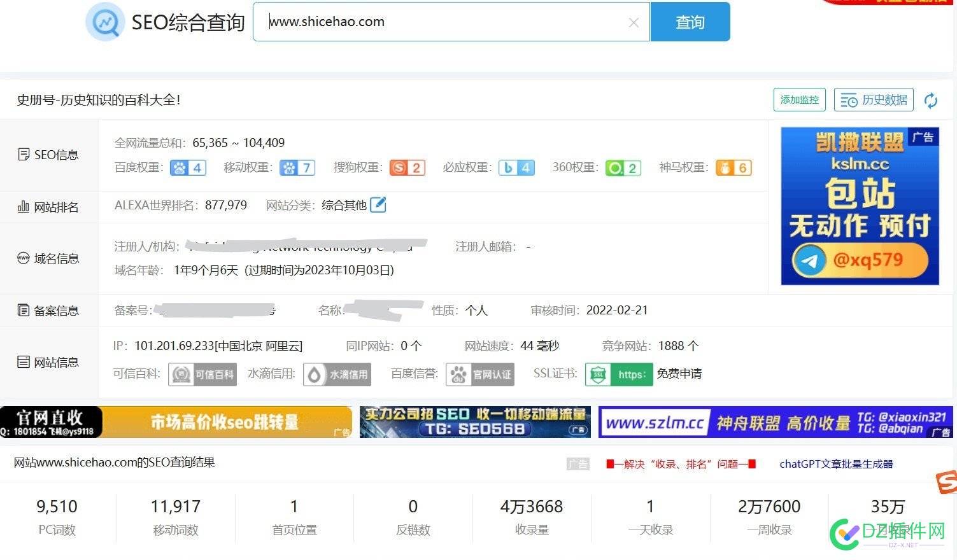This screenshot has height=560, width=957.
Task: Click the 查询 search button
Action: tap(690, 22)
